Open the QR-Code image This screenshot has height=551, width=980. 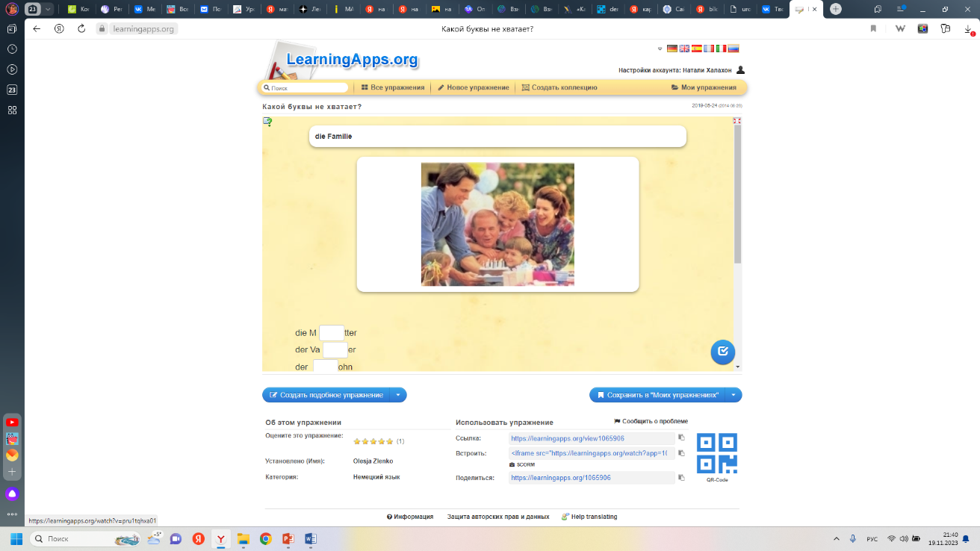pos(716,453)
